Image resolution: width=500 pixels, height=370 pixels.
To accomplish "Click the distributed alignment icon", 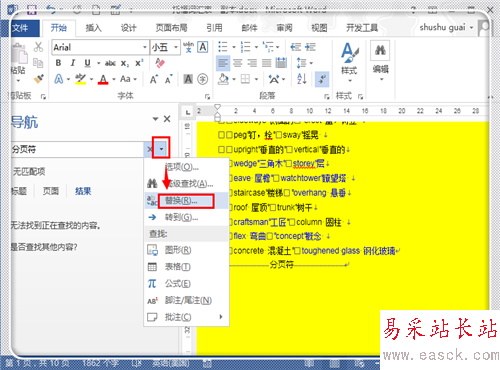I will [x=281, y=63].
